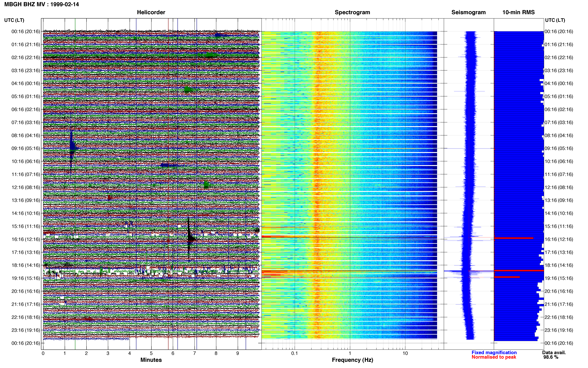Click right time label 02:16 (22:16)
This screenshot has height=368, width=588.
559,57
